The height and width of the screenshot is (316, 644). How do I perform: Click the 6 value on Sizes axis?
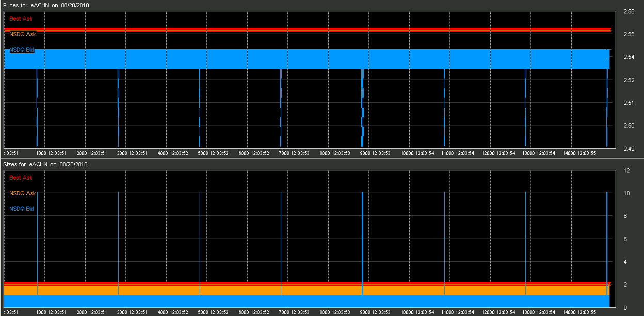click(x=624, y=239)
